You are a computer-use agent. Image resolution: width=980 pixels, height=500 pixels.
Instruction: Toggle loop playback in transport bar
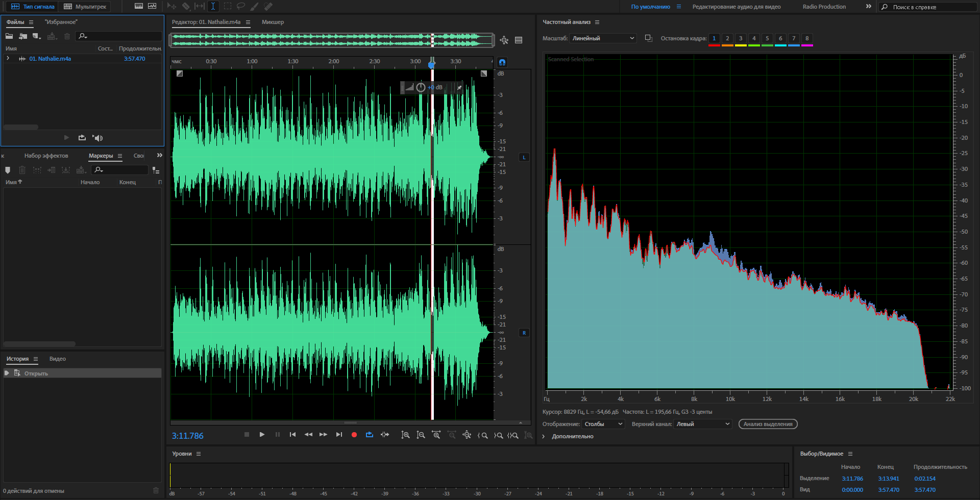[x=370, y=435]
